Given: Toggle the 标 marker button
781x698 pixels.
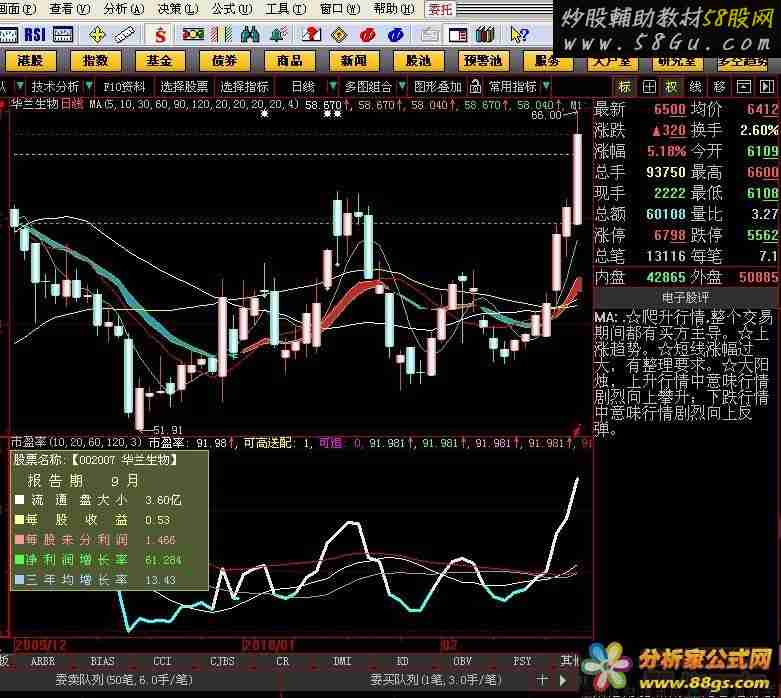Looking at the screenshot, I should [625, 87].
